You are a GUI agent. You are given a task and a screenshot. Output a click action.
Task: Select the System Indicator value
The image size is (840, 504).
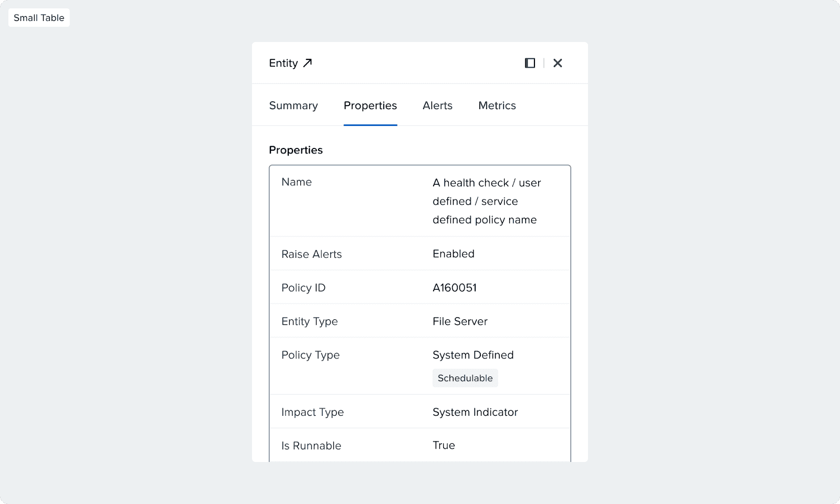click(x=475, y=412)
